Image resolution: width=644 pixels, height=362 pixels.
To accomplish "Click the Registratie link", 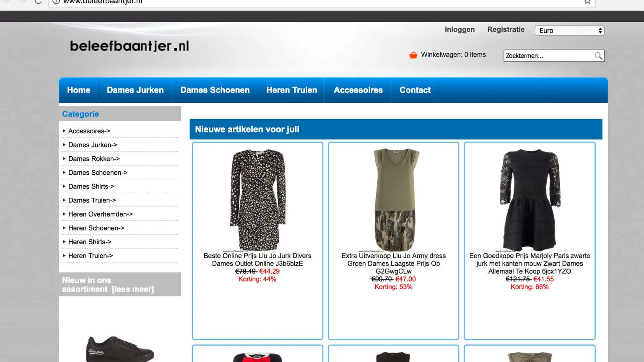I will 506,29.
